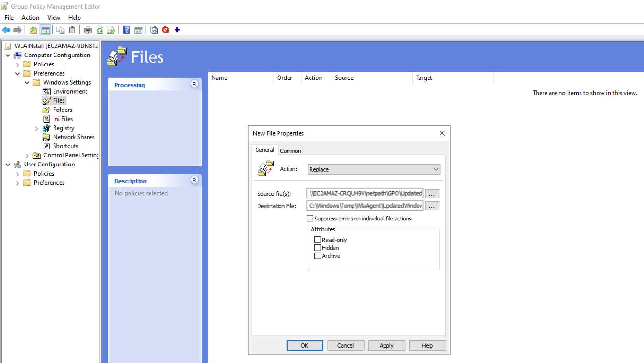Browse for Source file(s) with ellipsis button

[432, 194]
